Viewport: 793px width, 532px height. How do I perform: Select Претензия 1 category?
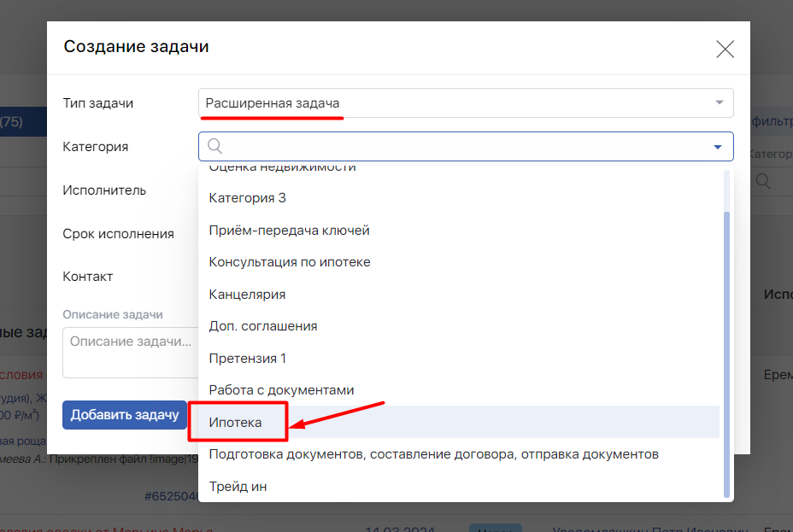point(248,359)
